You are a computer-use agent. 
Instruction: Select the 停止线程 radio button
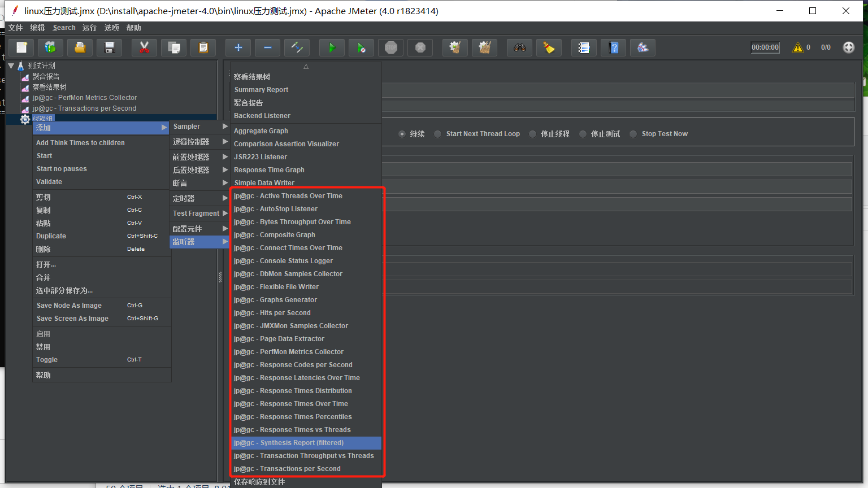[x=532, y=134]
